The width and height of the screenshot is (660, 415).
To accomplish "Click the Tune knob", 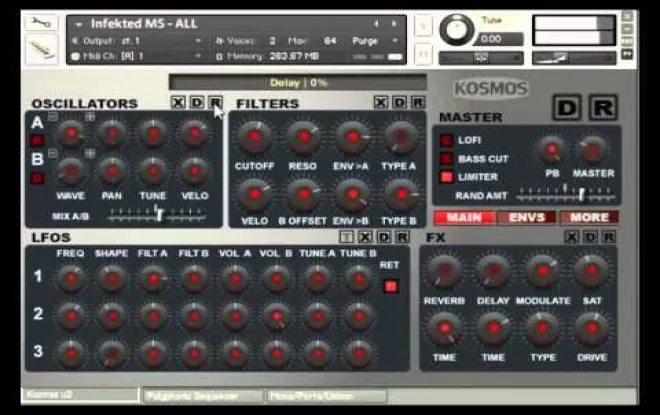I will click(456, 29).
